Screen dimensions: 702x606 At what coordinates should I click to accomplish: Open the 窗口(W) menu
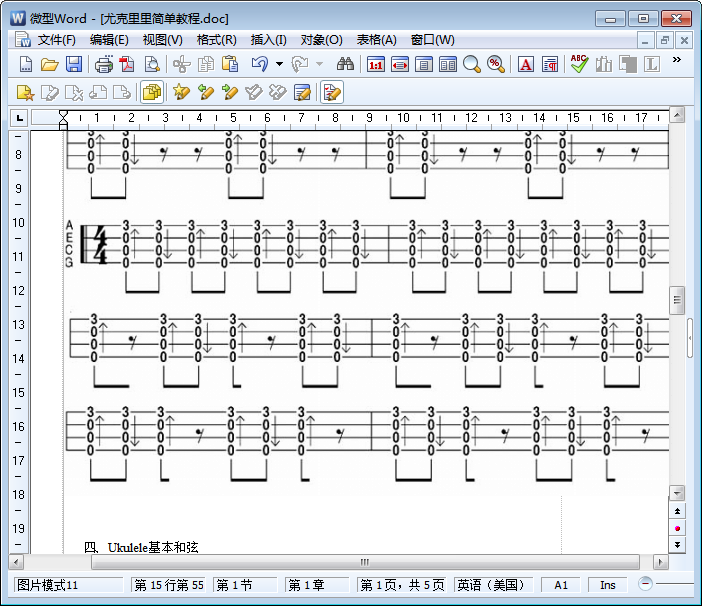(x=432, y=40)
